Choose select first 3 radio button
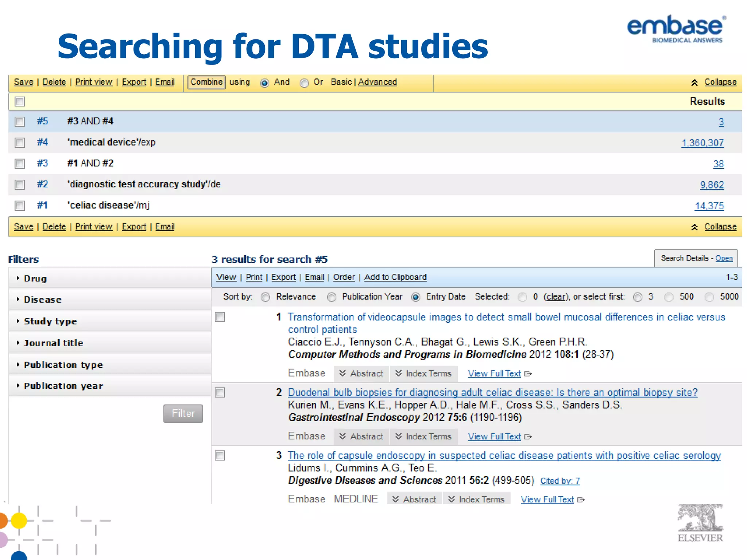 click(x=638, y=297)
